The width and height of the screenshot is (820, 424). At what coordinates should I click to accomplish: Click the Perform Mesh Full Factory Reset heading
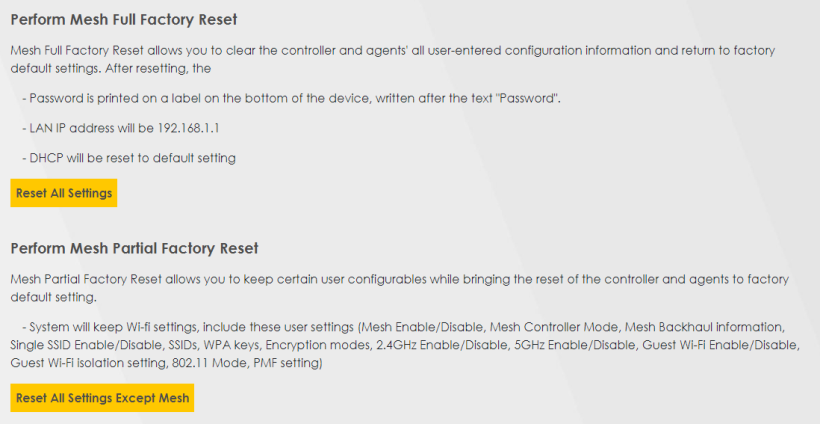(130, 20)
